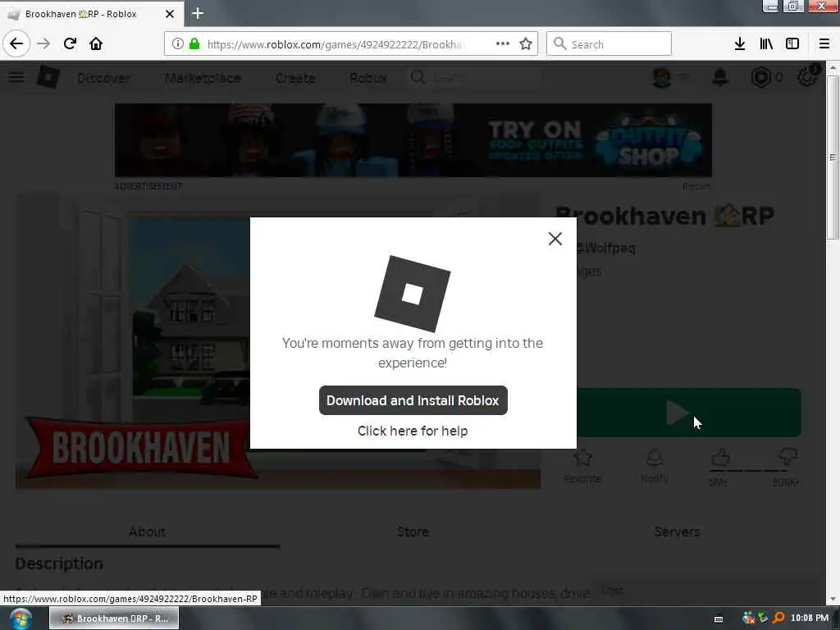This screenshot has width=840, height=630.
Task: Bookmark this page with the star icon
Action: tap(526, 44)
